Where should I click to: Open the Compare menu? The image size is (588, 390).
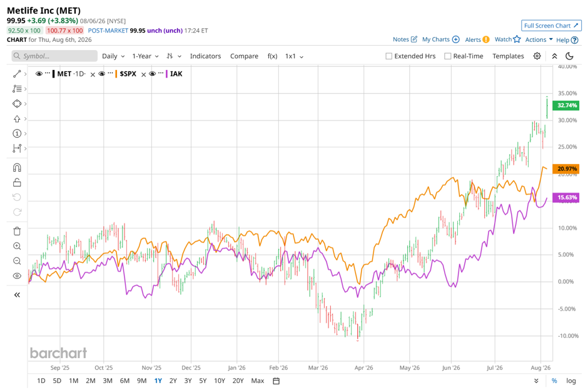coord(244,56)
